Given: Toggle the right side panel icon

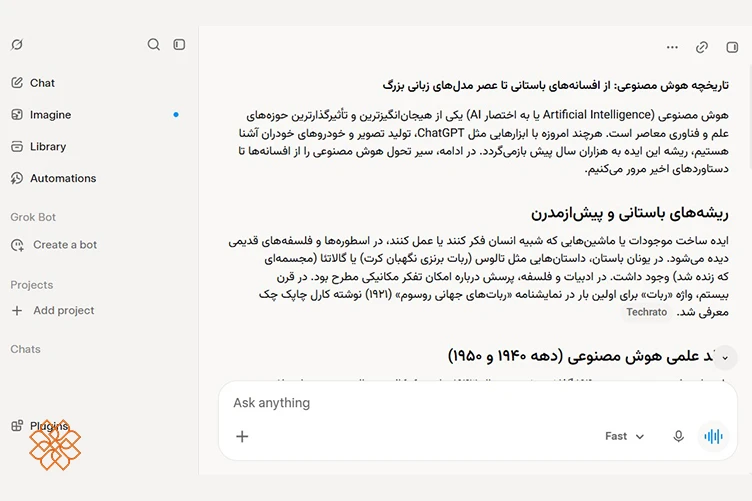Looking at the screenshot, I should [732, 47].
